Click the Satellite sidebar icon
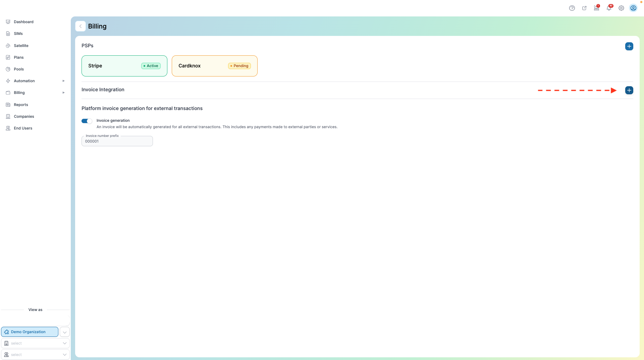644x360 pixels. point(8,46)
